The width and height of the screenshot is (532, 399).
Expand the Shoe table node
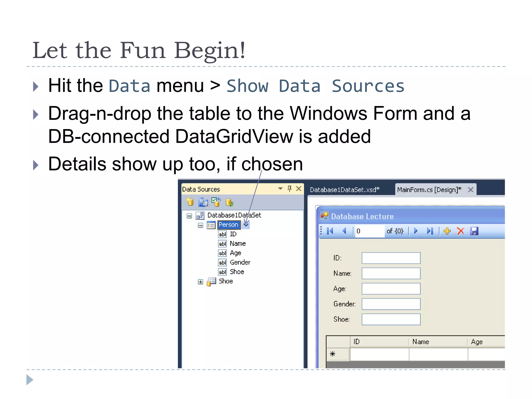click(200, 282)
